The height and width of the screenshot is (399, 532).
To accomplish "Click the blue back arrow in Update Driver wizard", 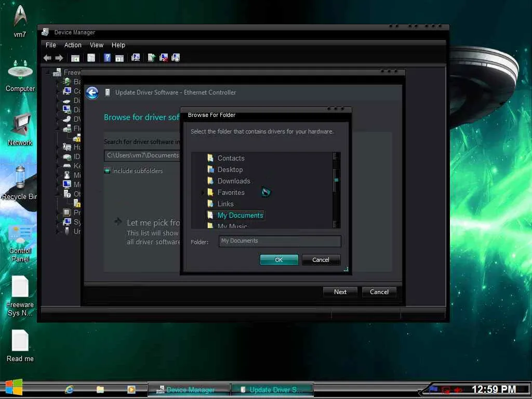I will pyautogui.click(x=92, y=92).
